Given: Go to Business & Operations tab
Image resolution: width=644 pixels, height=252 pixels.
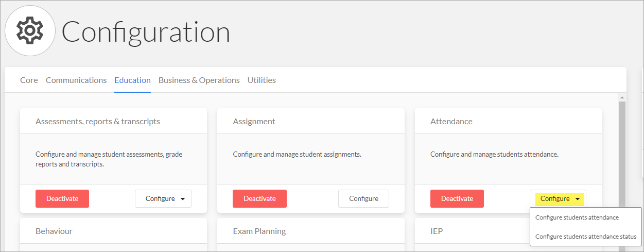Looking at the screenshot, I should click(x=199, y=80).
